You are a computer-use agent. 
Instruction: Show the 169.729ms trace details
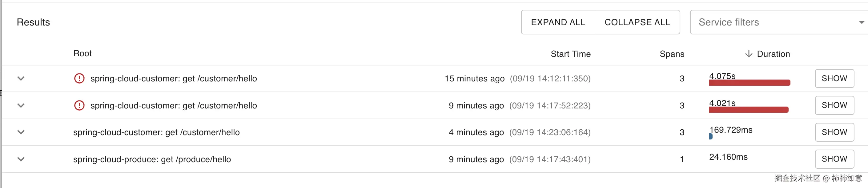834,132
